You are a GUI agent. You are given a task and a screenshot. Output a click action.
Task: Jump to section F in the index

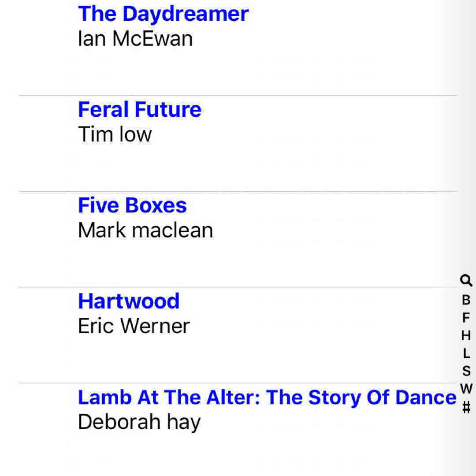tap(466, 318)
